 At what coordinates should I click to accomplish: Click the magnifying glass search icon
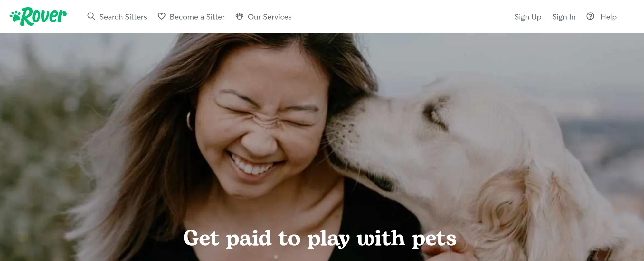(91, 16)
